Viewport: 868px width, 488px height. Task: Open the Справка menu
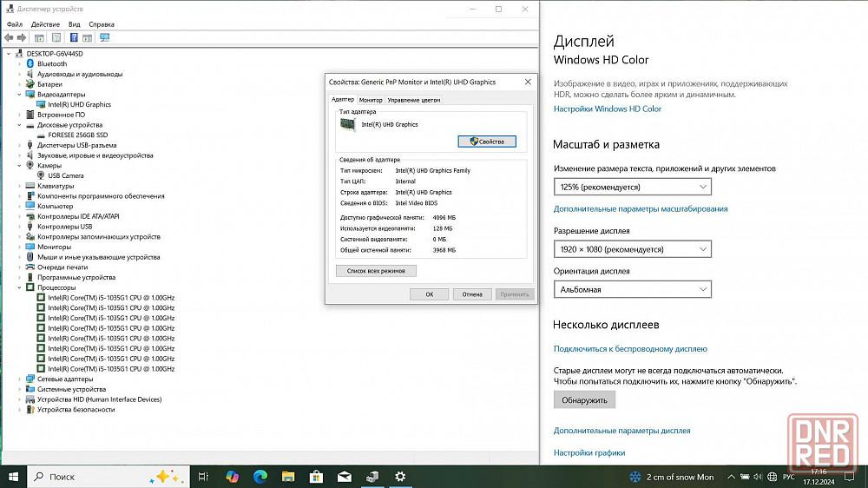coord(102,24)
